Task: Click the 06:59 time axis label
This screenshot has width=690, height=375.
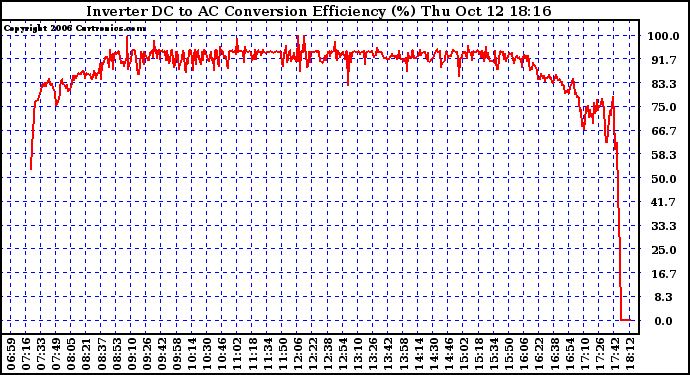Action: pos(11,353)
